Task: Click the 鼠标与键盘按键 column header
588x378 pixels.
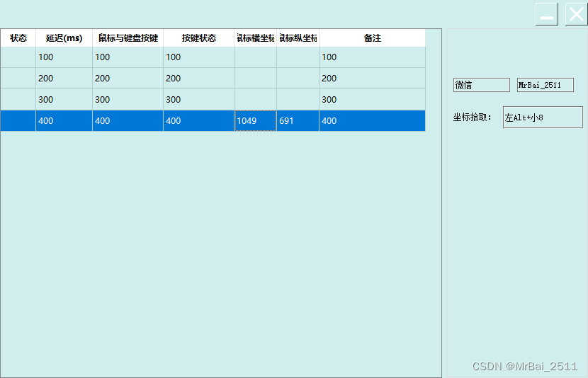Action: coord(128,38)
